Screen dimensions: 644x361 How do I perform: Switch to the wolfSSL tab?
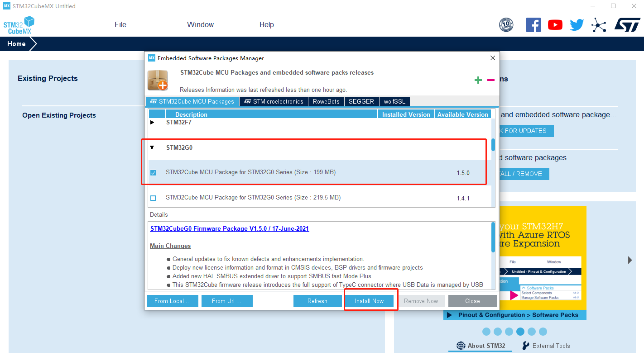click(394, 102)
